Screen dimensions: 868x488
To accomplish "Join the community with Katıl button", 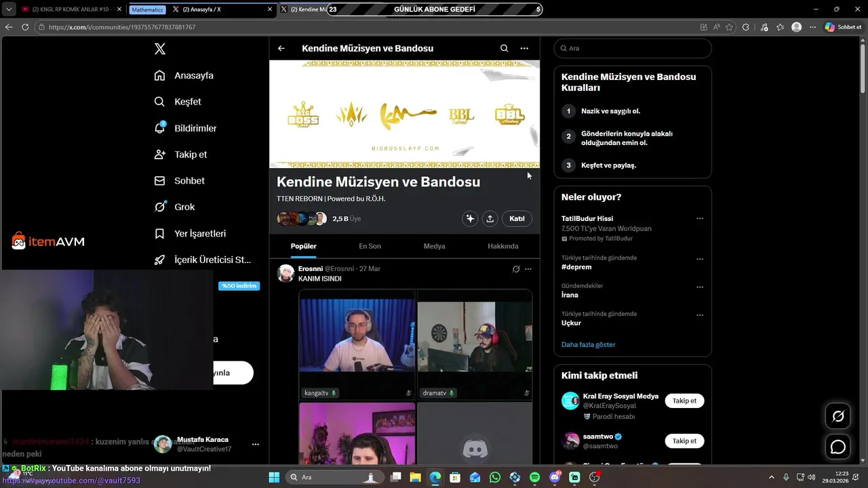I will coord(517,218).
